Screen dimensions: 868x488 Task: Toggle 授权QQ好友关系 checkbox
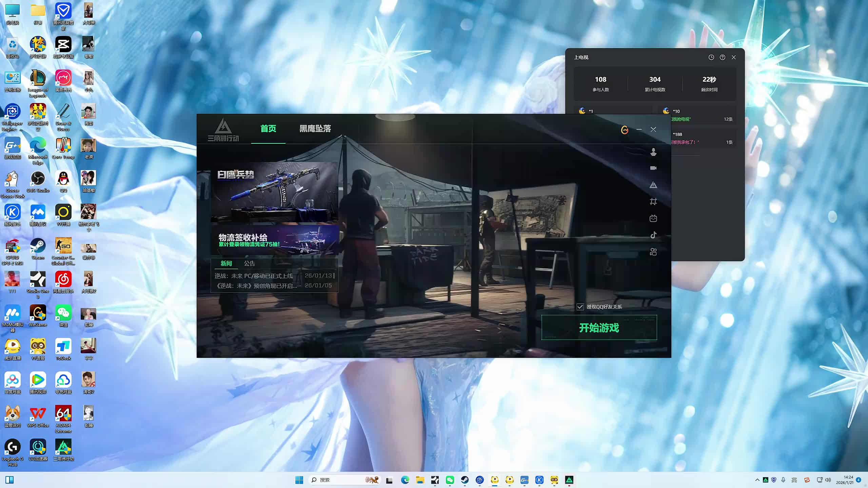pyautogui.click(x=580, y=307)
